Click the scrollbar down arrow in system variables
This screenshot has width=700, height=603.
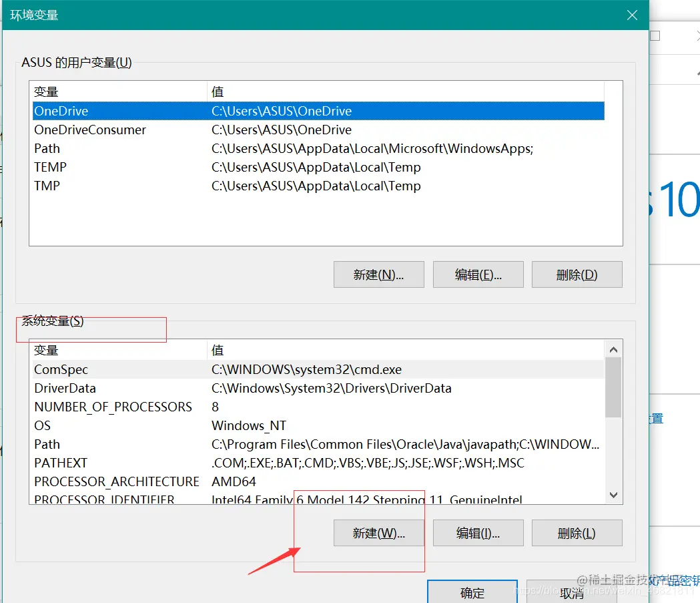[613, 494]
